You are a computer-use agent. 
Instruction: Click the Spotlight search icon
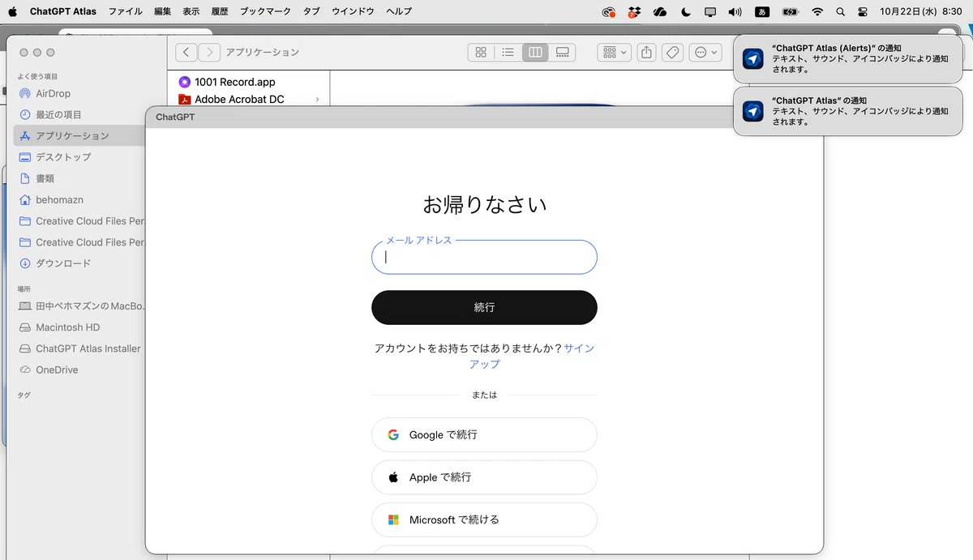[x=840, y=11]
